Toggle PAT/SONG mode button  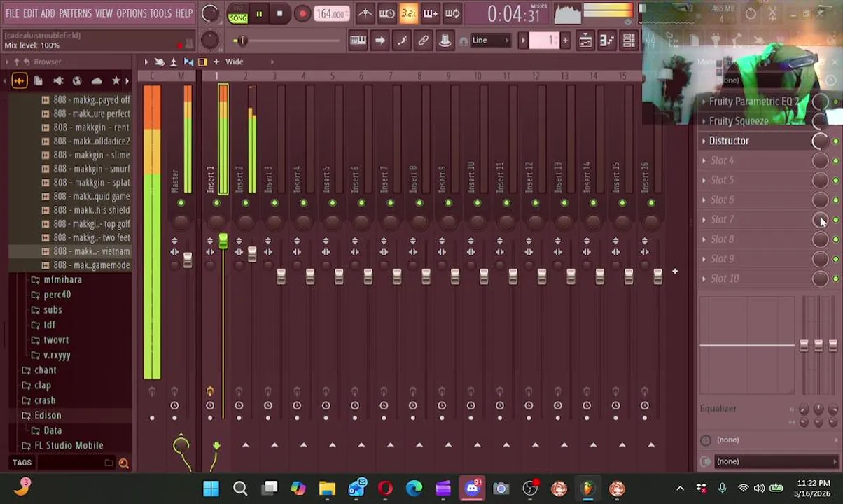pos(238,13)
